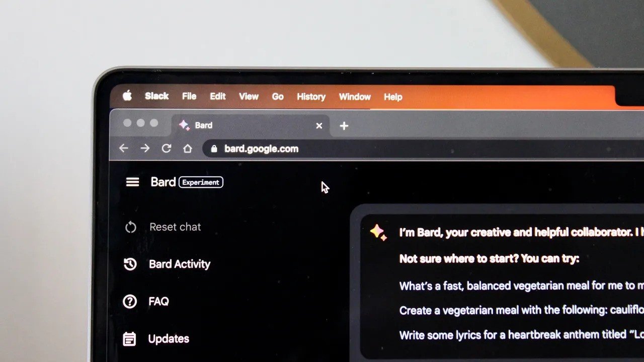Click the Bard Activity history icon
The width and height of the screenshot is (644, 362).
(130, 264)
